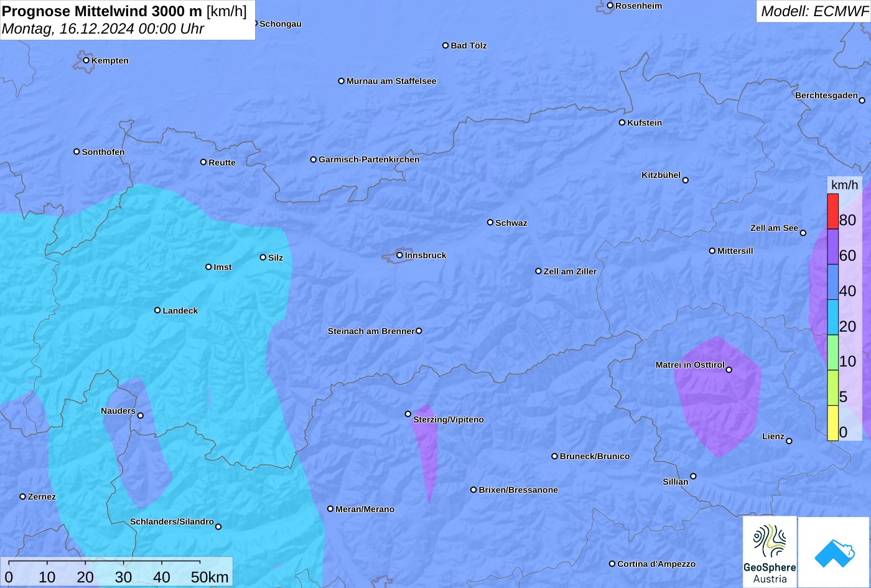Click the Cortina d'Ampezzo location dot
This screenshot has height=588, width=871.
click(x=612, y=564)
